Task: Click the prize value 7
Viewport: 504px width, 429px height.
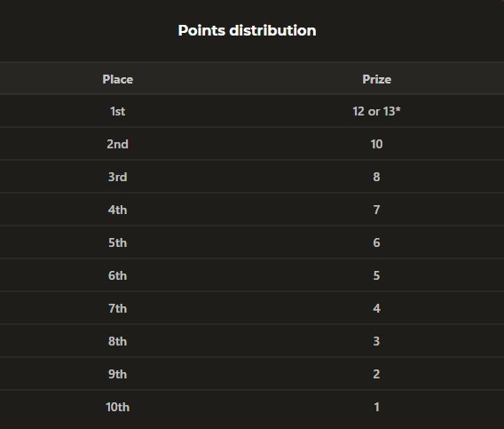Action: tap(377, 210)
